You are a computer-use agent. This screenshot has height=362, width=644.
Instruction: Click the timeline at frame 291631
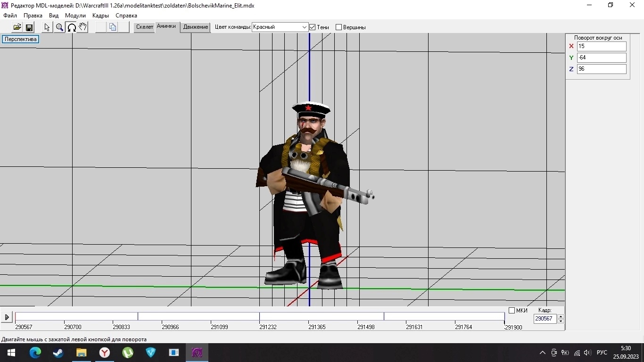414,327
